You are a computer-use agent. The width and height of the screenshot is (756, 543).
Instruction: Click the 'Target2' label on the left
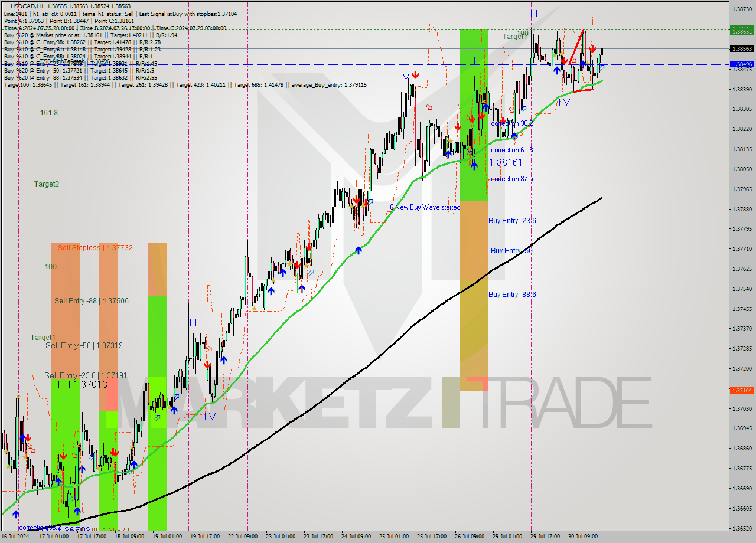pyautogui.click(x=47, y=184)
